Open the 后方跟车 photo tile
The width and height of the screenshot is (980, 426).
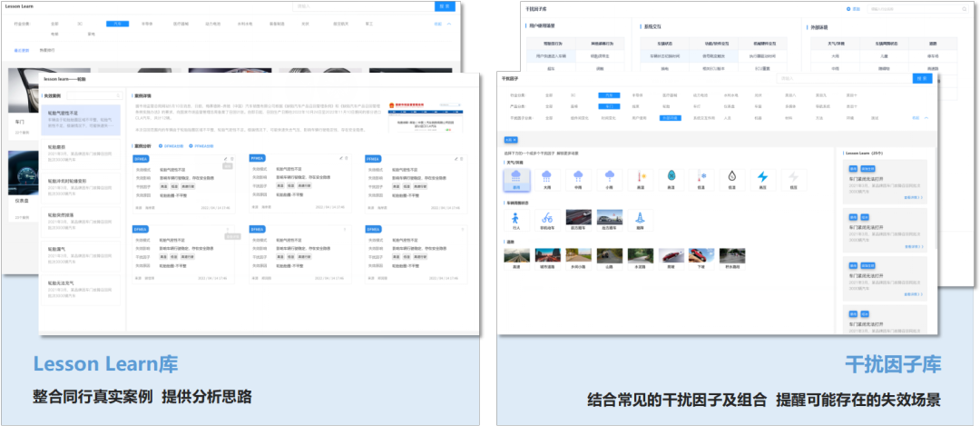pyautogui.click(x=609, y=218)
